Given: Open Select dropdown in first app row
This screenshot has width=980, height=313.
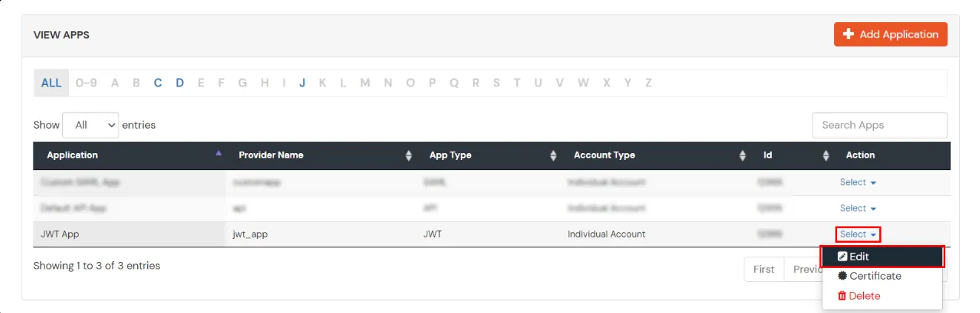Looking at the screenshot, I should click(858, 182).
